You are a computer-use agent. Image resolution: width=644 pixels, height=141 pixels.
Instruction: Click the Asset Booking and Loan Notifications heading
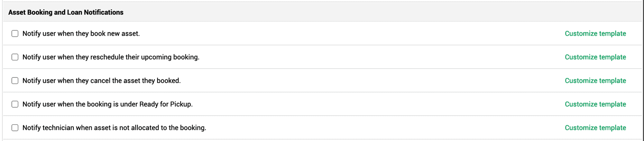(66, 12)
